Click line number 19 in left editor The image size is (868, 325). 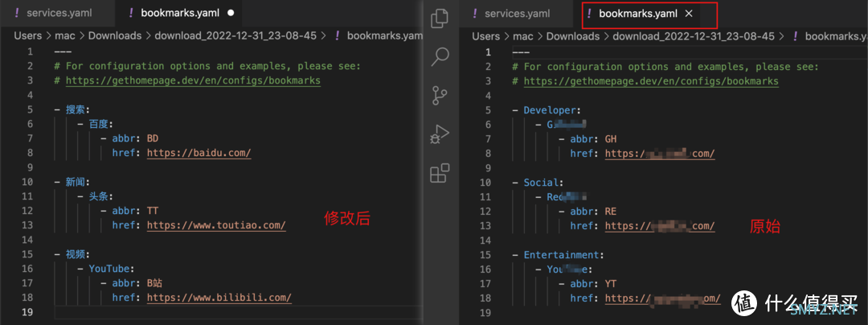pos(27,311)
